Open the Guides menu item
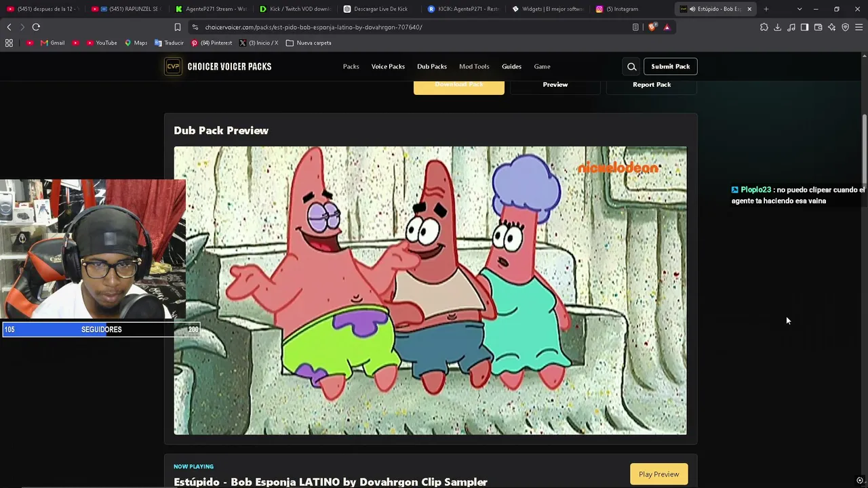Image resolution: width=868 pixels, height=488 pixels. pos(511,66)
